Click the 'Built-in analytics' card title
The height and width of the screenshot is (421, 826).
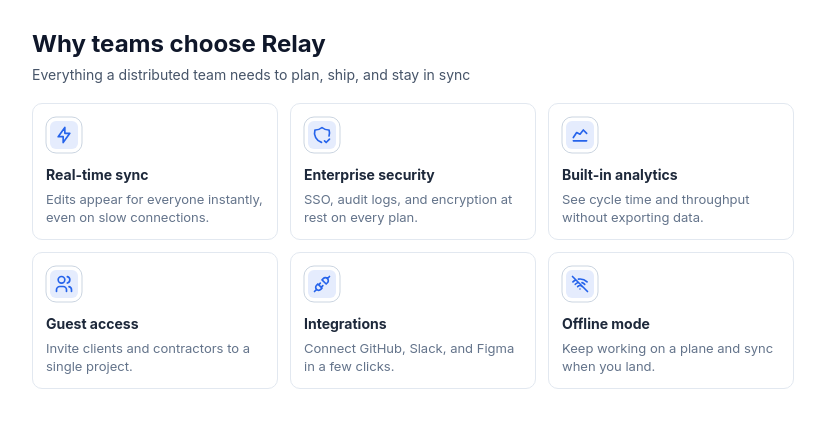pos(620,175)
